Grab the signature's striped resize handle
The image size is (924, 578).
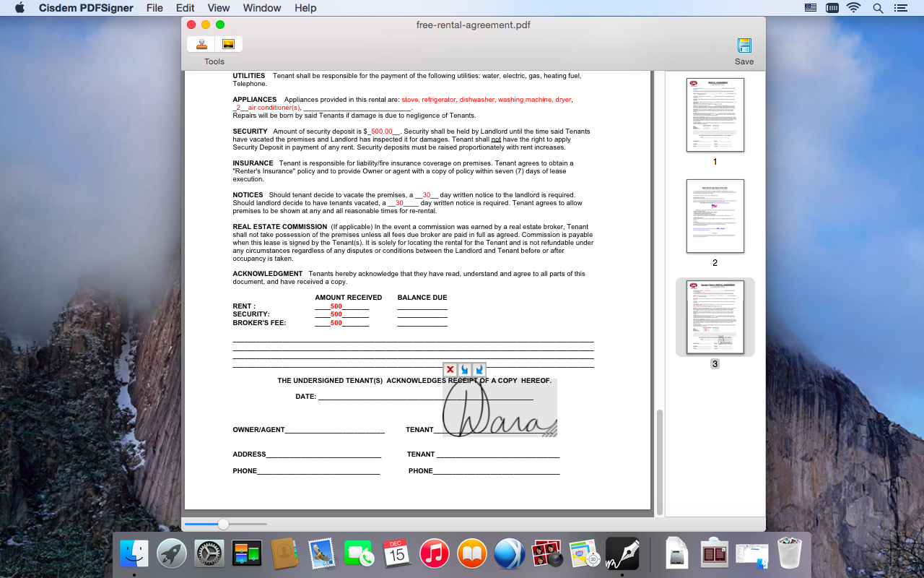550,431
